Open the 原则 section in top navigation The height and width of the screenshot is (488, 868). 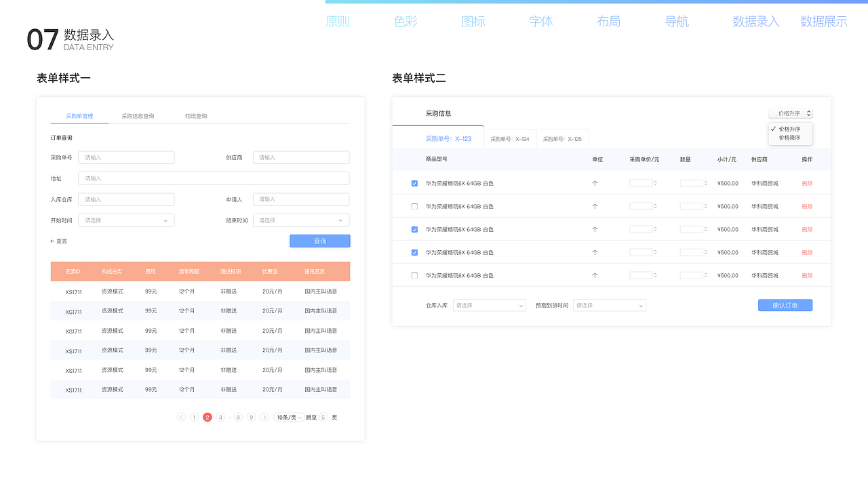click(x=337, y=22)
